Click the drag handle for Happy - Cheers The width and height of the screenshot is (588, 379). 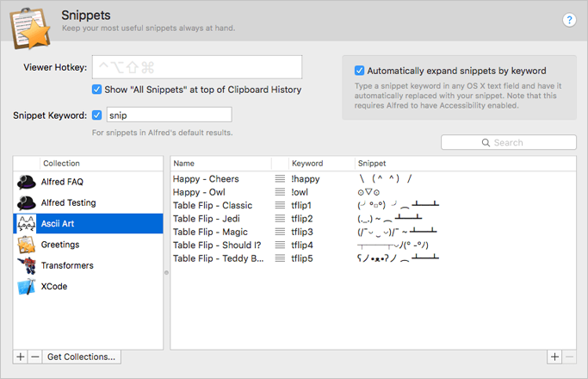[x=280, y=178]
